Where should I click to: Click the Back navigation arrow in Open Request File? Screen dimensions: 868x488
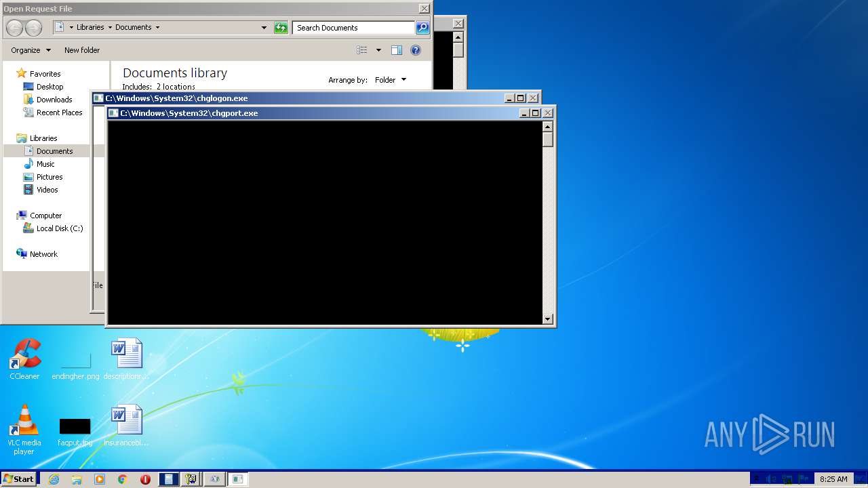click(x=14, y=28)
